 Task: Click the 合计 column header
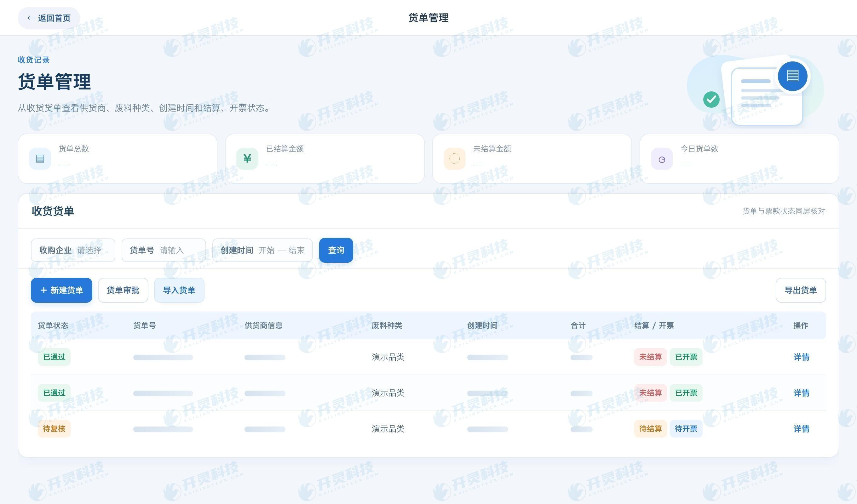[x=578, y=325]
